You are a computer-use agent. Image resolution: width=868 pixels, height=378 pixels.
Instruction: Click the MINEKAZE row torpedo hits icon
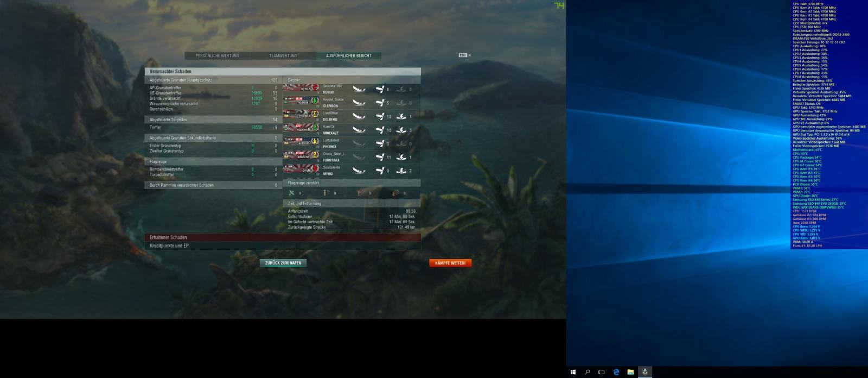401,130
